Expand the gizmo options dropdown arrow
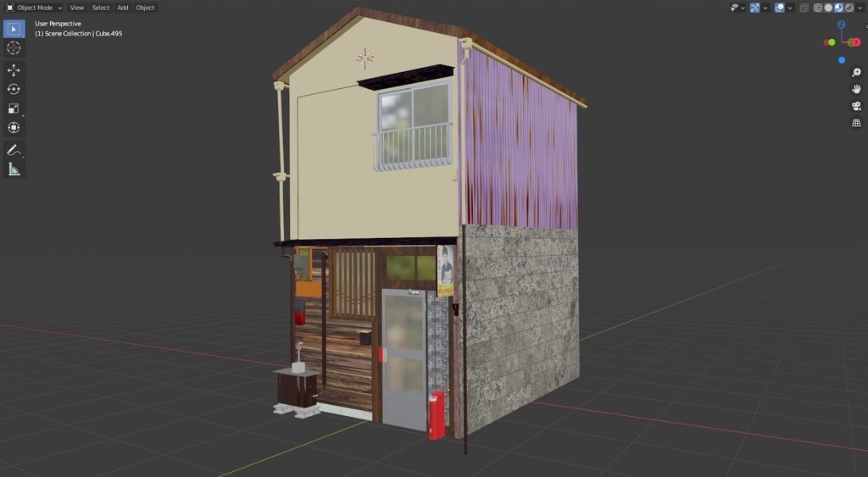 pyautogui.click(x=765, y=8)
